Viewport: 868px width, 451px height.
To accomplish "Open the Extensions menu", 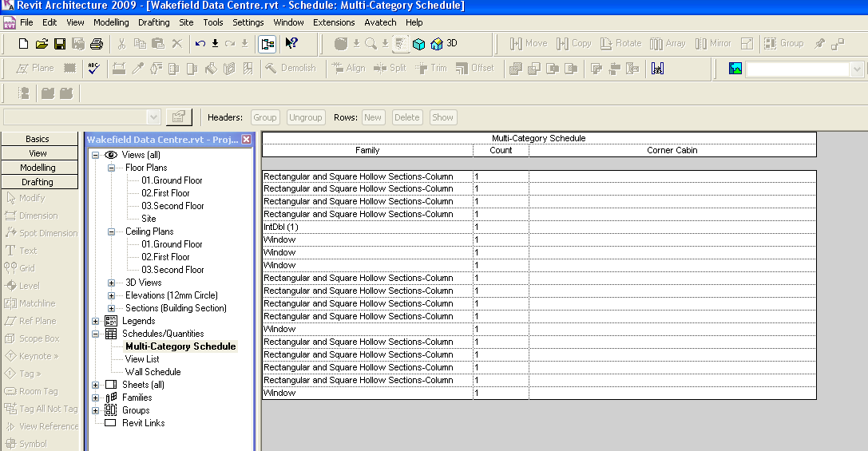I will 333,22.
